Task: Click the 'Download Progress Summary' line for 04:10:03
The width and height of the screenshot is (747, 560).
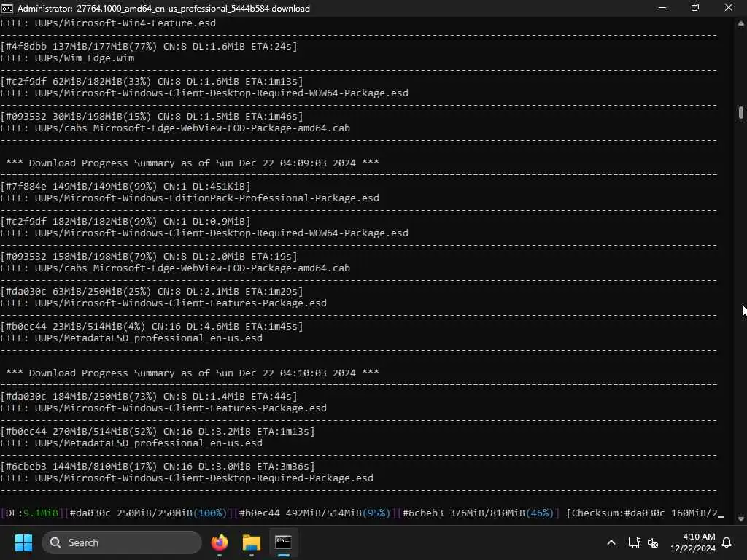Action: (x=193, y=373)
